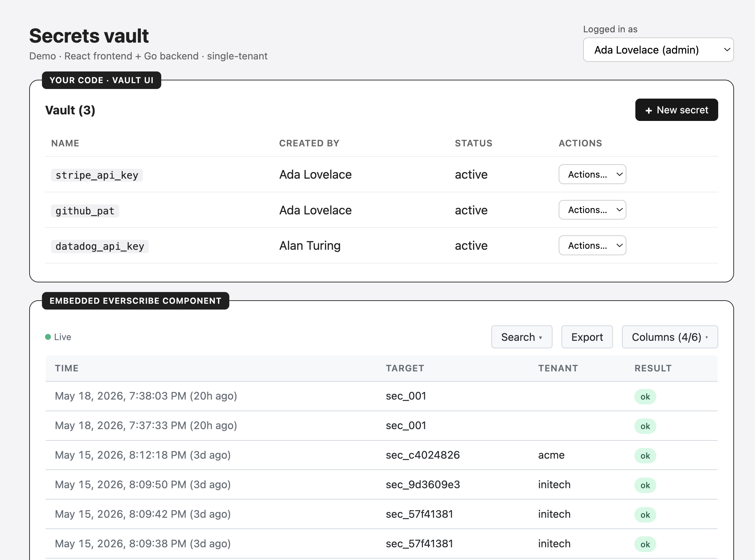Open Actions dropdown for github_pat
Image resolution: width=755 pixels, height=560 pixels.
pos(592,210)
